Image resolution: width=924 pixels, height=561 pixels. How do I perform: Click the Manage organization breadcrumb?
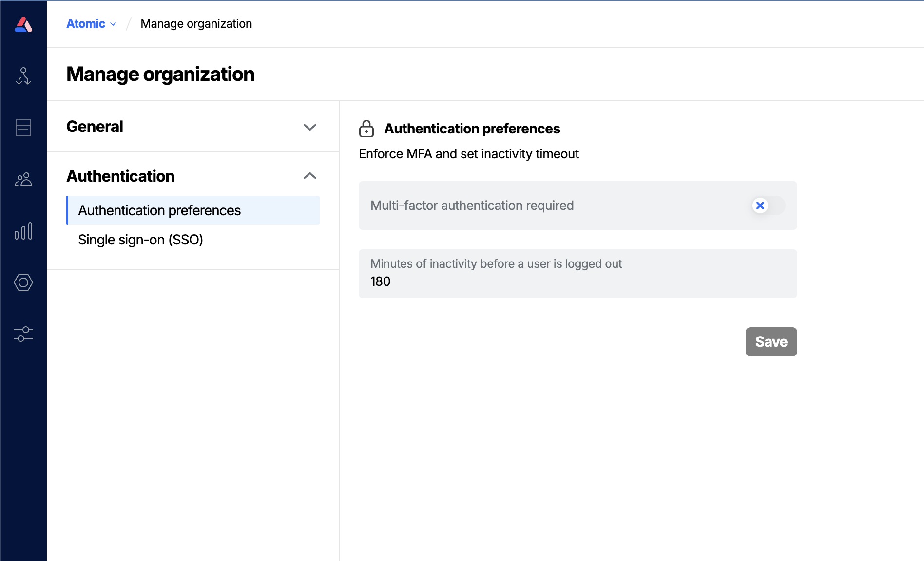196,23
